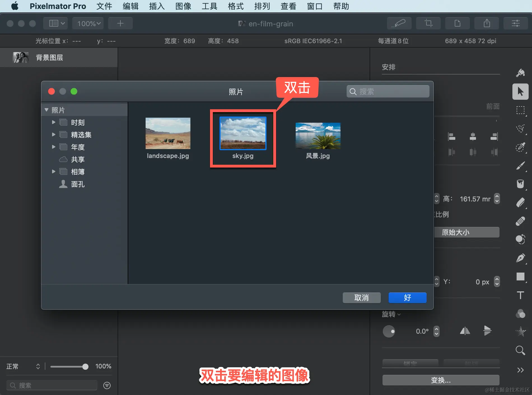The width and height of the screenshot is (532, 395).
Task: Expand the 时刻 folder
Action: [53, 122]
